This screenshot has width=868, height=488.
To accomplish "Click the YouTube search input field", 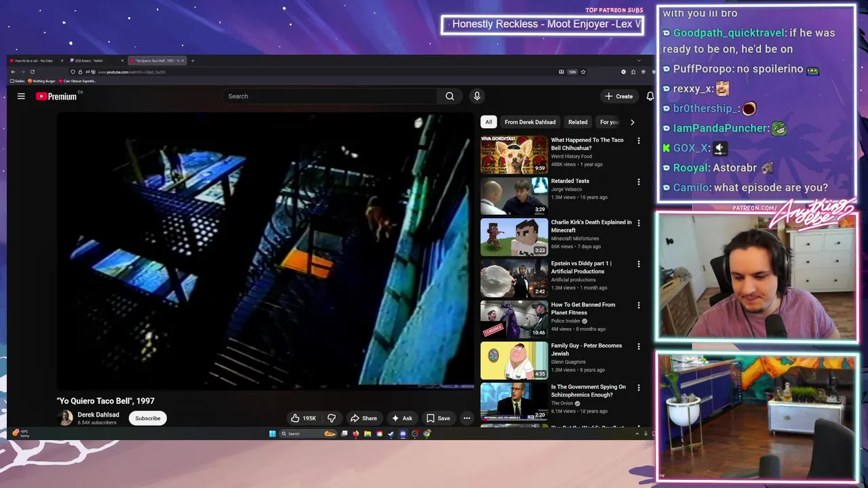I will point(330,96).
